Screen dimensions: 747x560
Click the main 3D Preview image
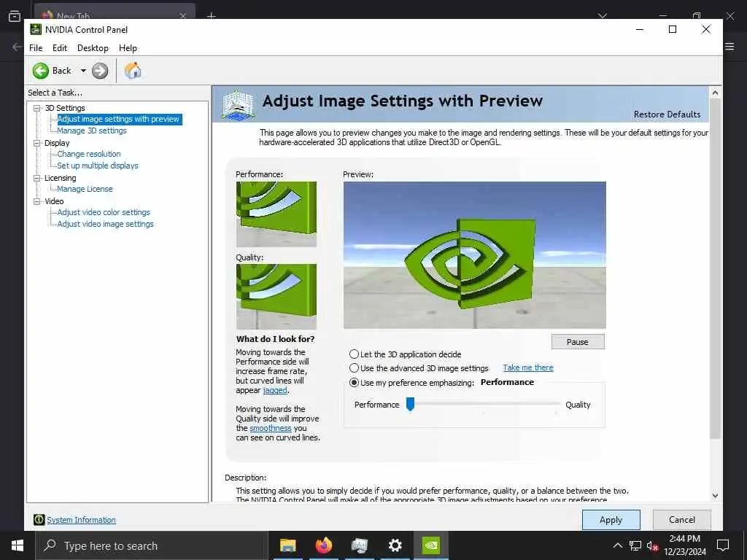coord(474,254)
